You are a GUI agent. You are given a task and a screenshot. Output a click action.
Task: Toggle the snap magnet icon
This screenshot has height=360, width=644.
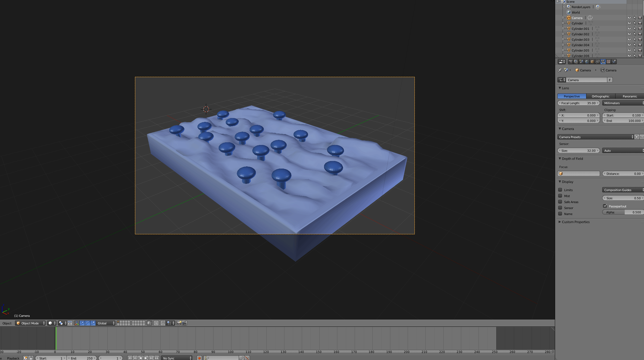[x=163, y=323]
